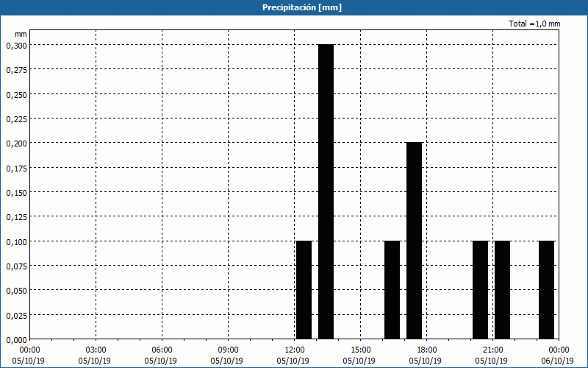Select the 0,300 y-axis value
This screenshot has width=588, height=368.
[17, 46]
